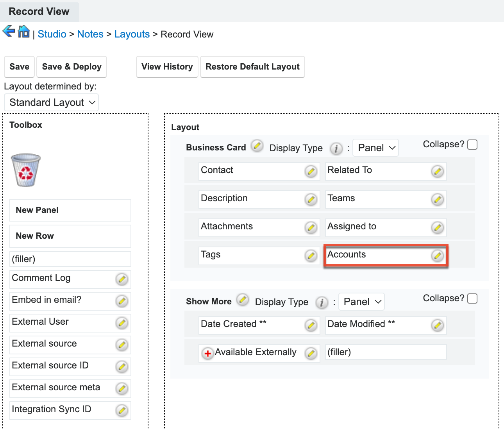504x429 pixels.
Task: Click Save & Deploy
Action: [71, 66]
